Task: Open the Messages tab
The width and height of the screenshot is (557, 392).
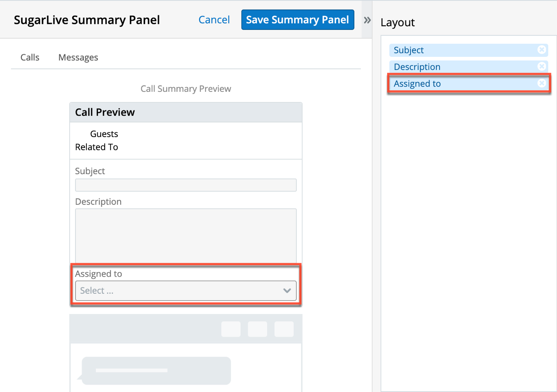Action: click(78, 58)
